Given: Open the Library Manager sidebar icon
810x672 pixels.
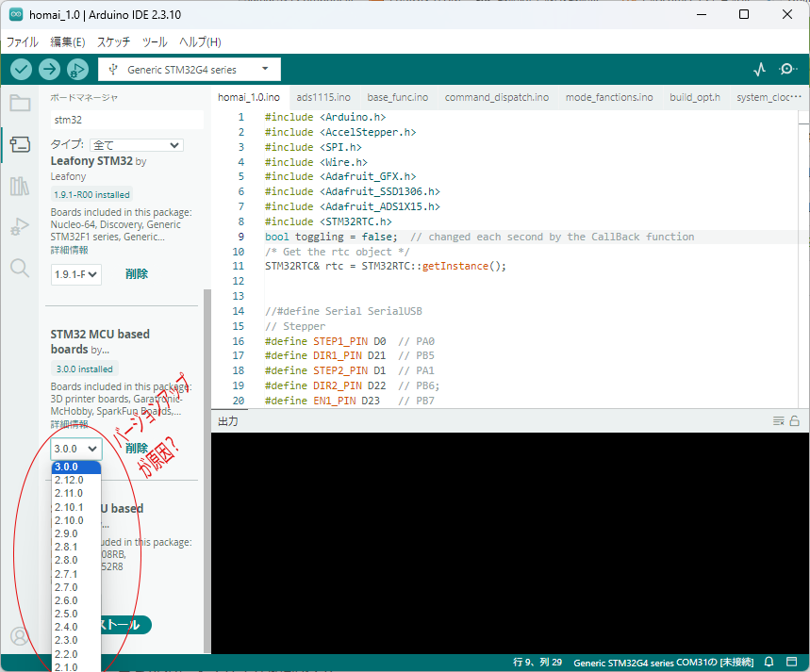Looking at the screenshot, I should tap(20, 186).
